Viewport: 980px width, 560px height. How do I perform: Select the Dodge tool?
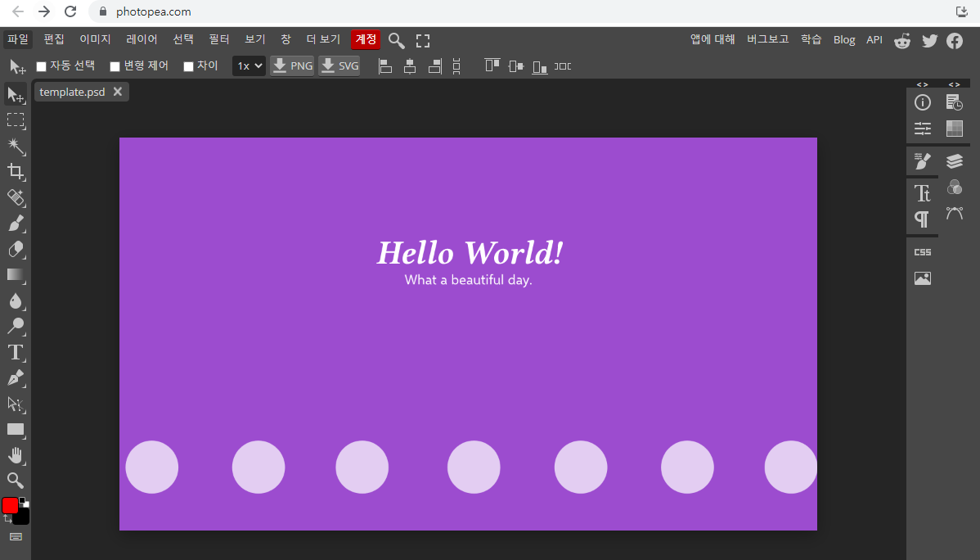click(x=16, y=326)
